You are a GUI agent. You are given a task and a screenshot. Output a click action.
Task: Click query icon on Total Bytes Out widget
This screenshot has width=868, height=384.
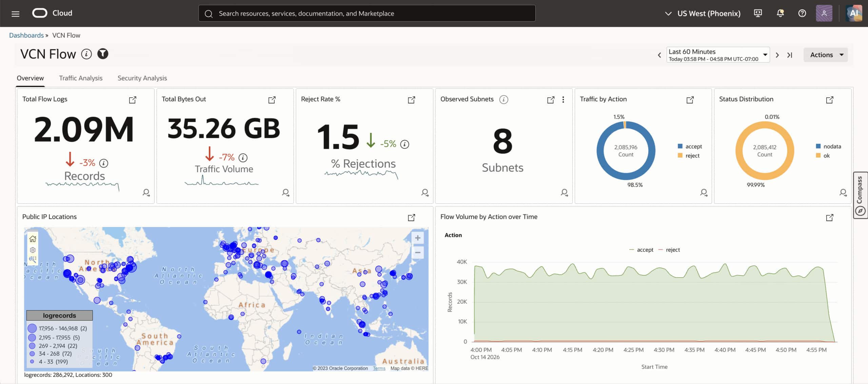tap(286, 193)
